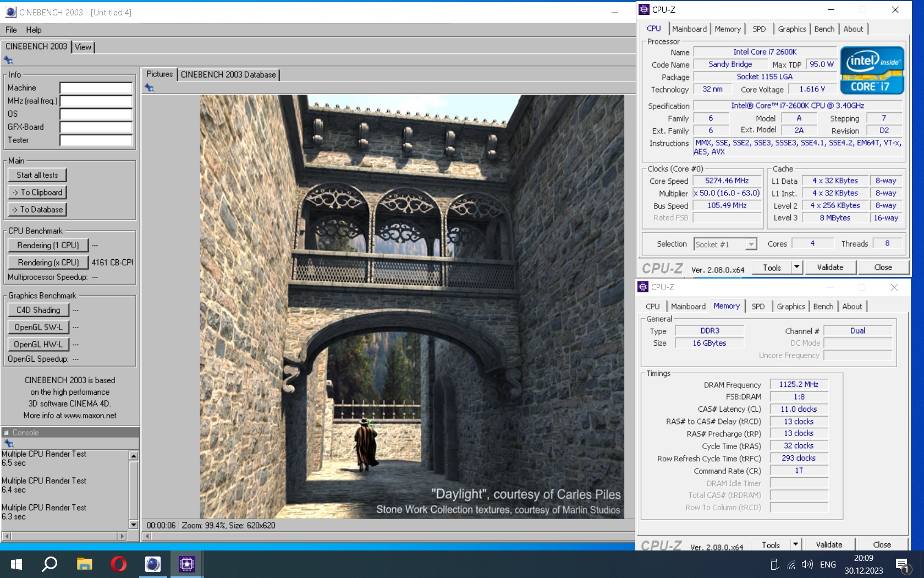
Task: Open About tab in lower CPU-Z
Action: [x=853, y=307]
